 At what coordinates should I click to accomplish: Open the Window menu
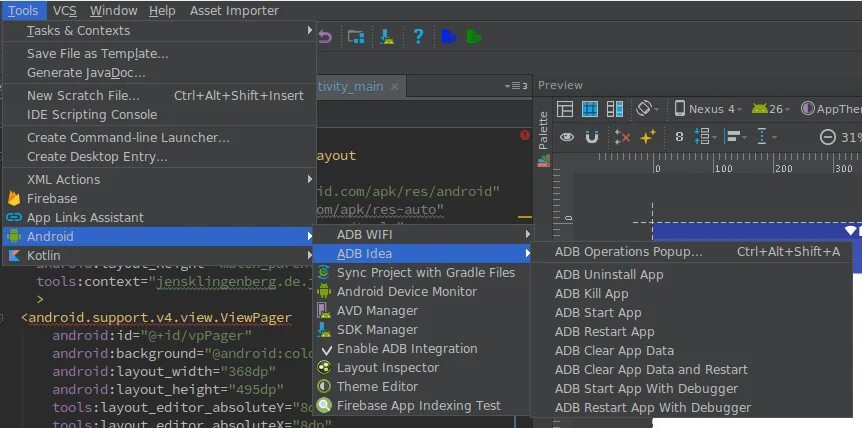click(x=114, y=10)
